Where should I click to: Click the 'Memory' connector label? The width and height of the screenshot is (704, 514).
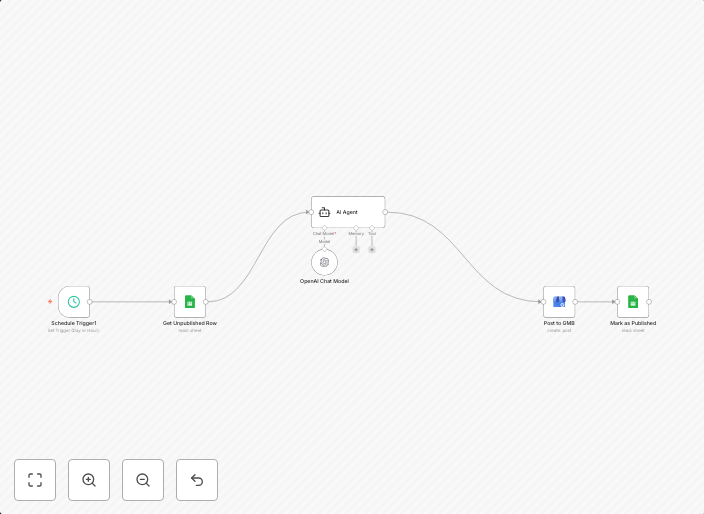pos(356,234)
